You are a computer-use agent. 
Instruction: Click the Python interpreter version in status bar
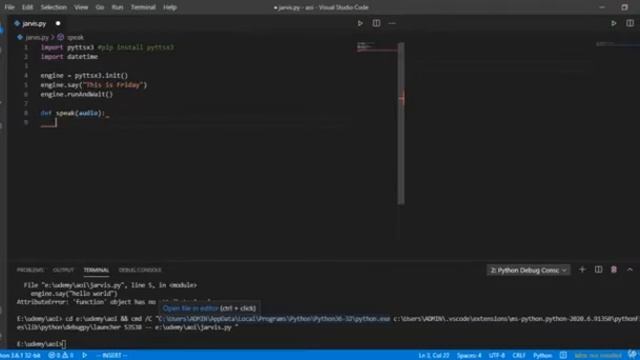(20, 356)
